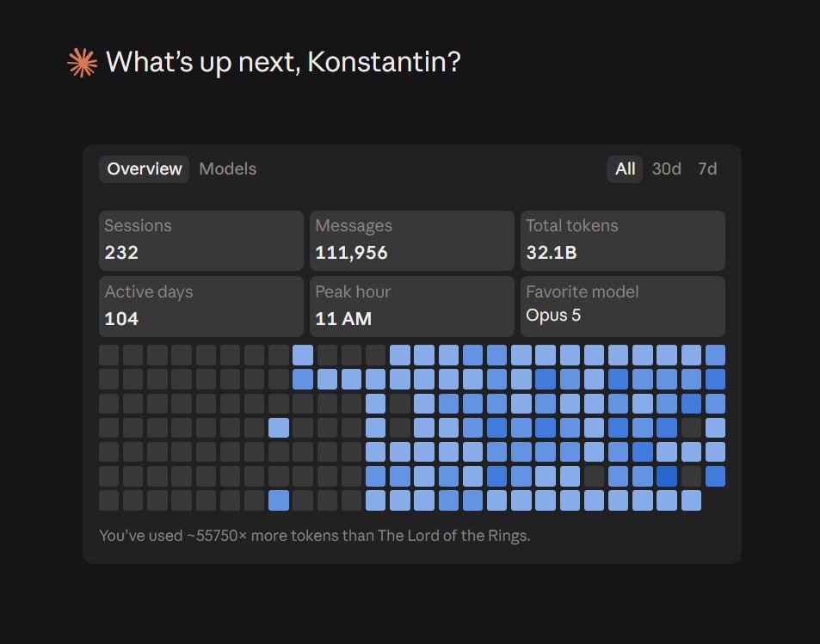Click the Peak hour label

(x=353, y=291)
